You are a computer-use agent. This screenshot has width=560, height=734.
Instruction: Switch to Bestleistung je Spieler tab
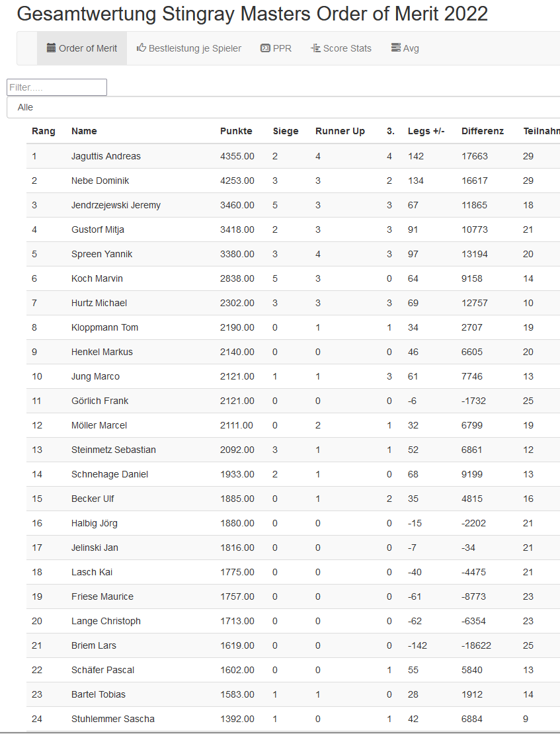189,48
